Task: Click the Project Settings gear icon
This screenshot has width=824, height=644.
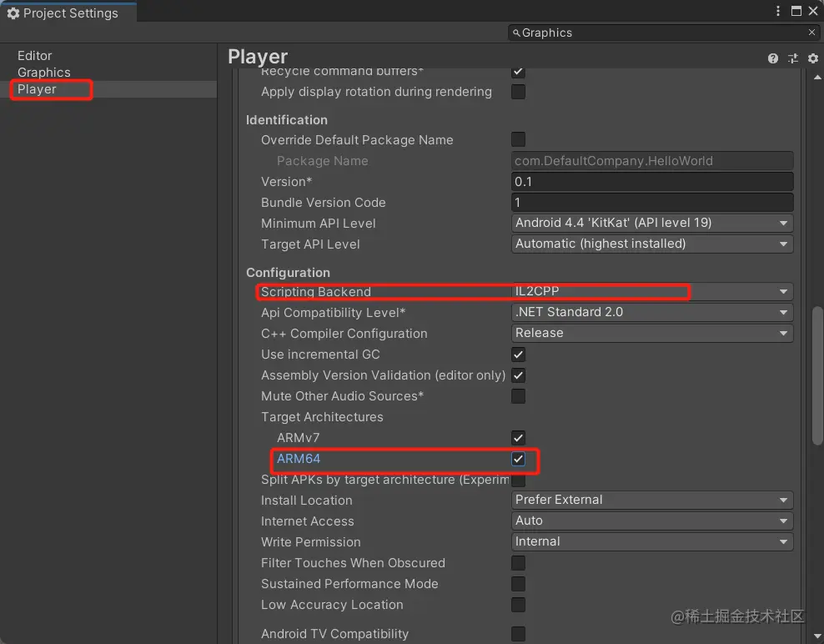Action: (13, 13)
